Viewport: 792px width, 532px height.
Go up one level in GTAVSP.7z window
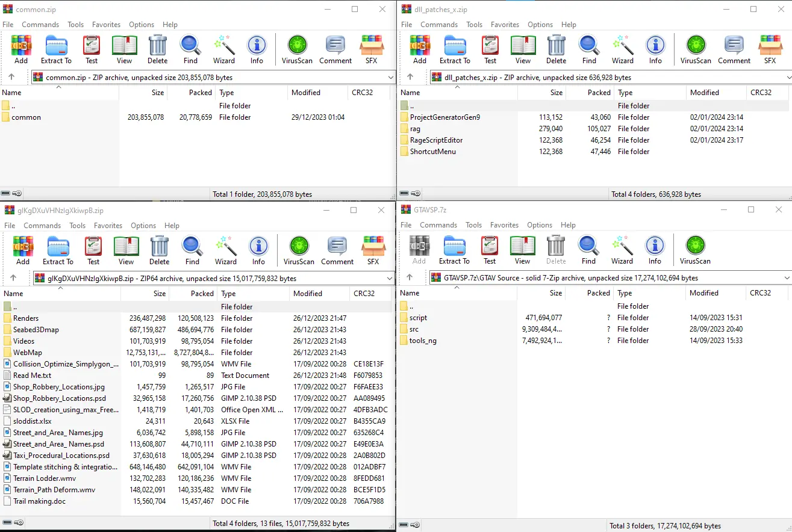[410, 277]
